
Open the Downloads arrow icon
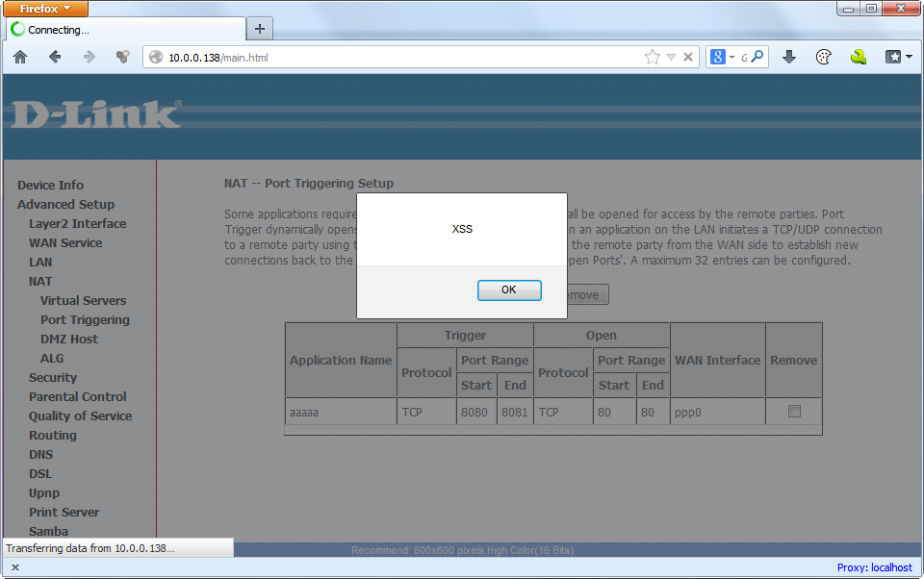(789, 58)
